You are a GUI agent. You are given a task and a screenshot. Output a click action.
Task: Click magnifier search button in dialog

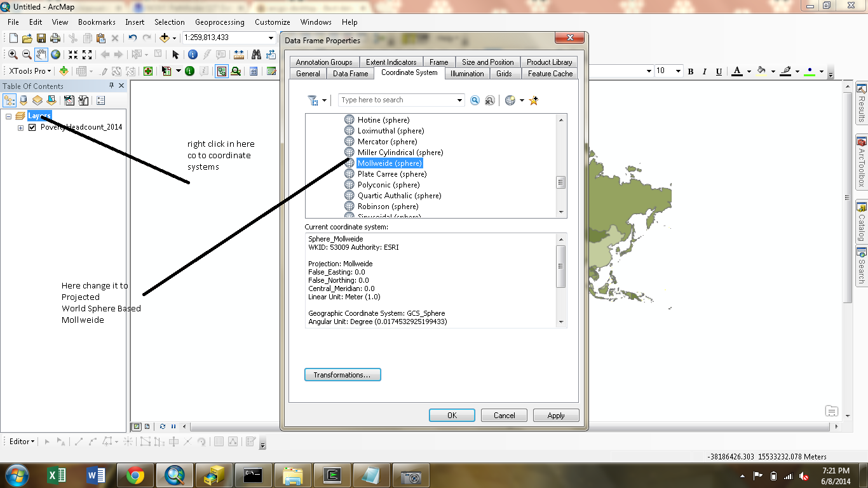click(475, 100)
